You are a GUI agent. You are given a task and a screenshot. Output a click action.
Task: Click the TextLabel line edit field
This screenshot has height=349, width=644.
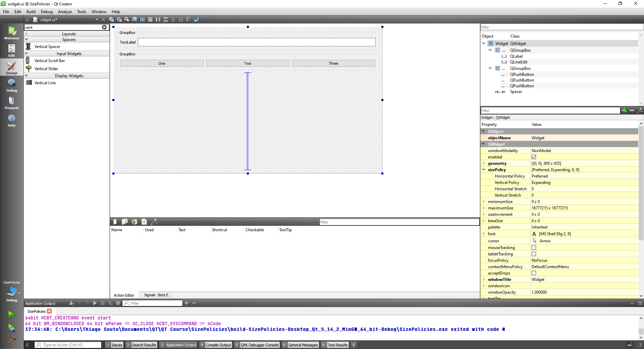pos(257,42)
